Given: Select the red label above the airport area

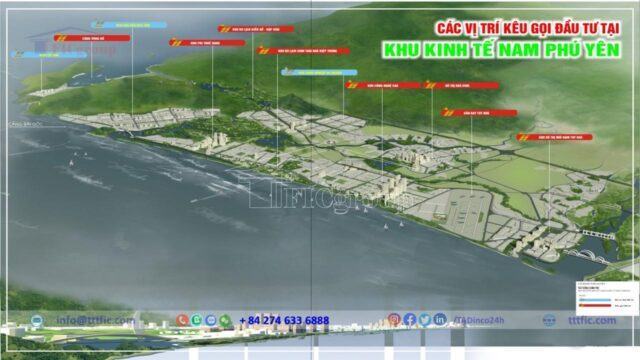Looking at the screenshot, I should 479,113.
